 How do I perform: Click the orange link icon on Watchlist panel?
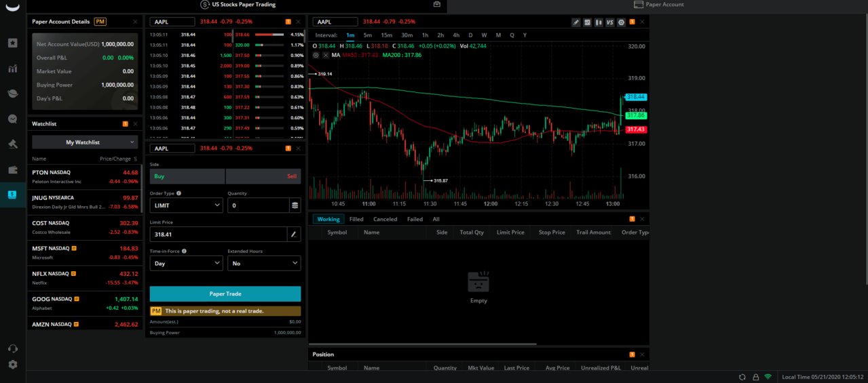(126, 124)
